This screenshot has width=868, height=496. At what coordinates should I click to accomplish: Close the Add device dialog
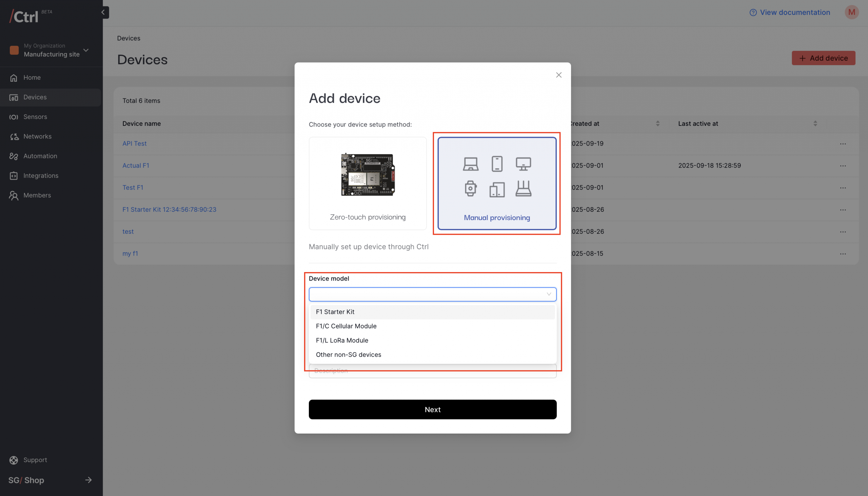click(558, 75)
